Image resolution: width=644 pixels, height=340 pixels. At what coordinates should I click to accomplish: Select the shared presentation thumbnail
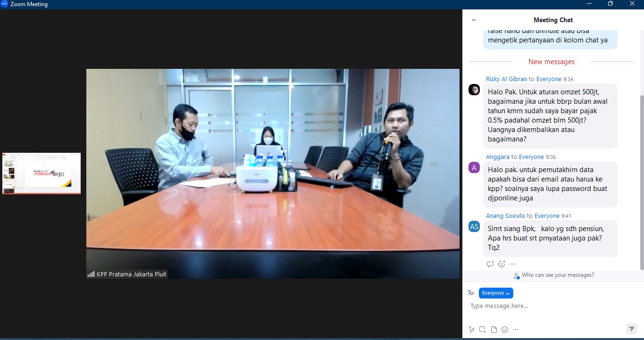point(42,173)
